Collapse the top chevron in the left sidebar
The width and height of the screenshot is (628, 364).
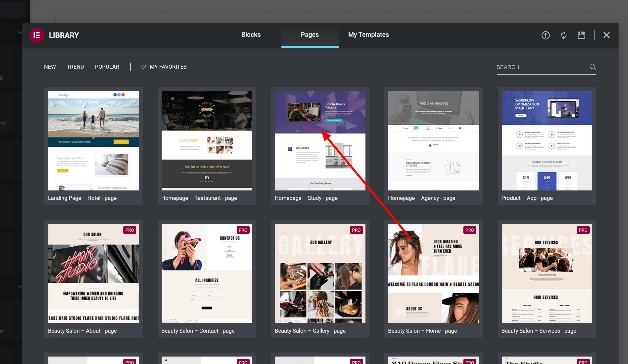pyautogui.click(x=20, y=32)
